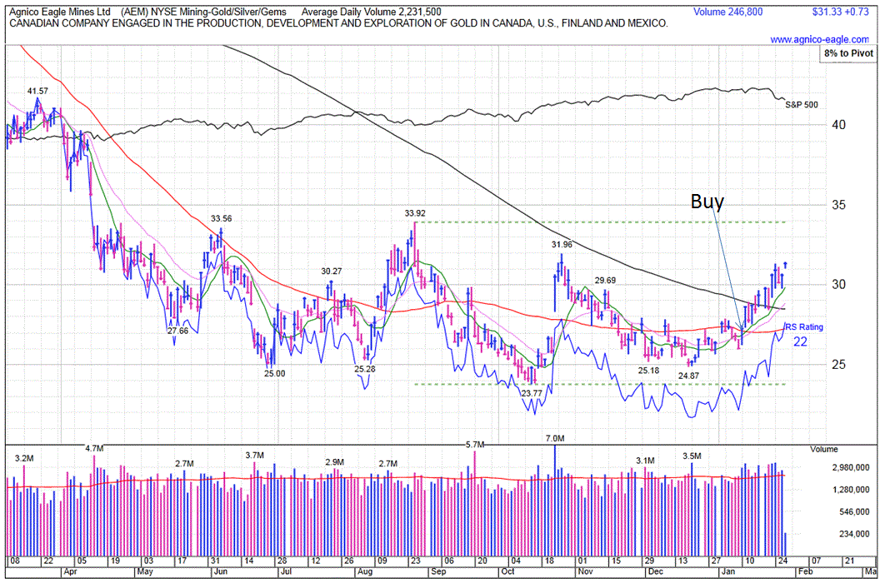Image resolution: width=885 pixels, height=588 pixels.
Task: Click the "24.87" low price label
Action: click(x=688, y=376)
